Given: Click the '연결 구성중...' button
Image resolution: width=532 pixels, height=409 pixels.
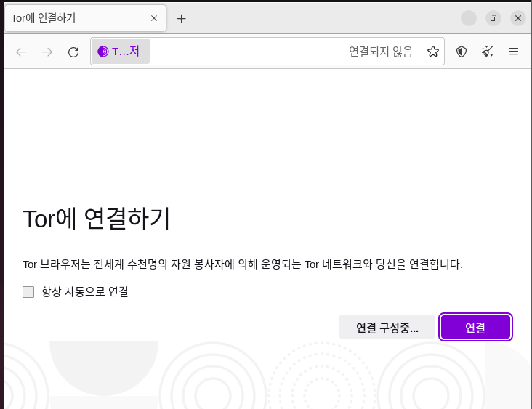Looking at the screenshot, I should 387,327.
